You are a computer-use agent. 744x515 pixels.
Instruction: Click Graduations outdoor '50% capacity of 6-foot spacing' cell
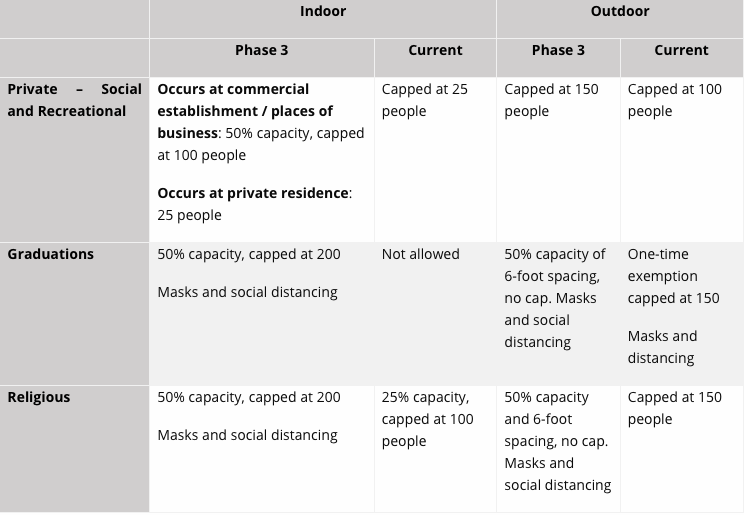(x=555, y=276)
